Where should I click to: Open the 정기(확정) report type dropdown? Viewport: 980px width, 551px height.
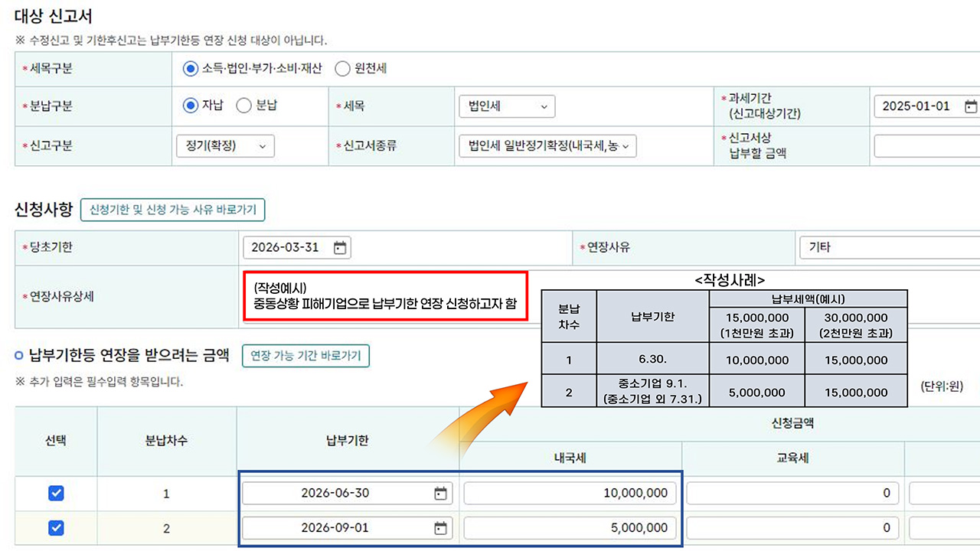[x=224, y=145]
